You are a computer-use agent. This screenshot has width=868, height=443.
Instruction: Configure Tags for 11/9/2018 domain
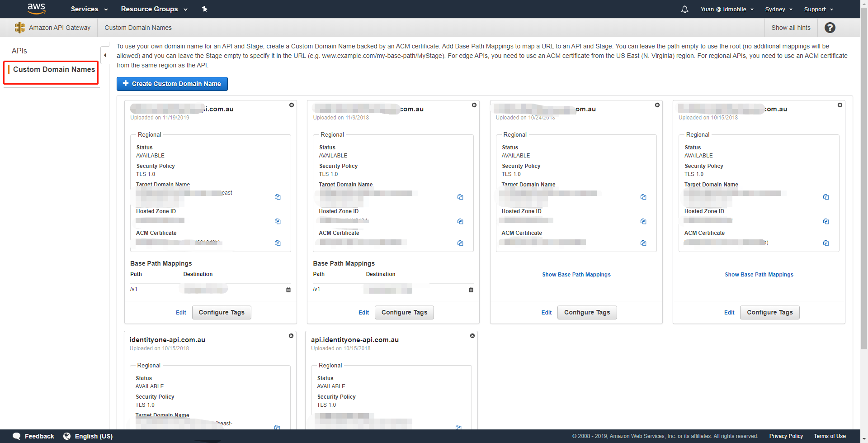point(404,312)
